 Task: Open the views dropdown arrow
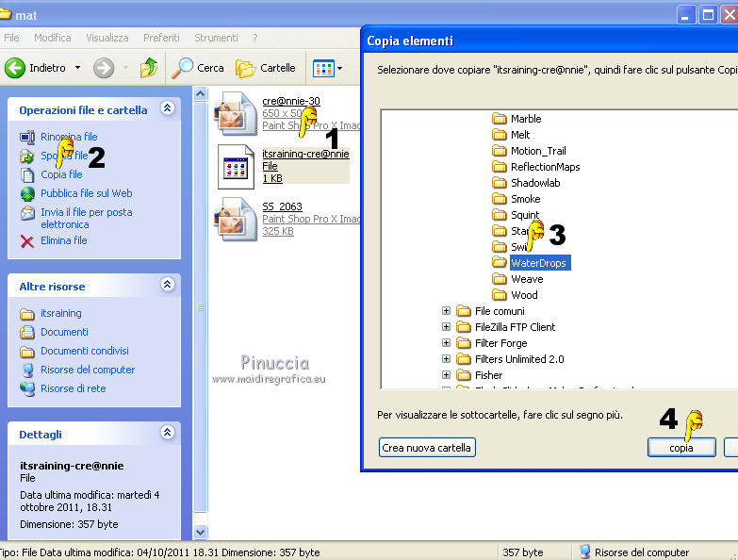340,68
